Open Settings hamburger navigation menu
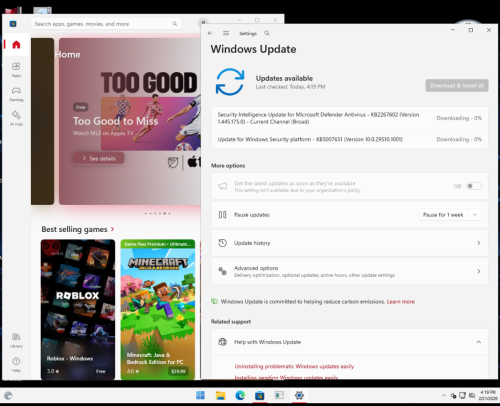 coord(226,33)
